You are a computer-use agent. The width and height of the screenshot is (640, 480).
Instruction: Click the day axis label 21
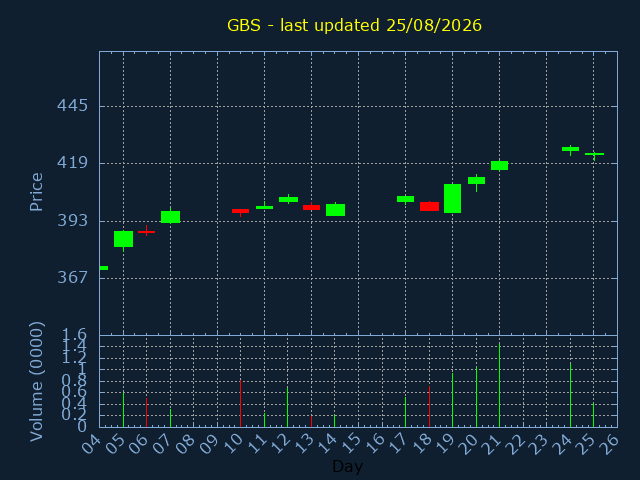point(491,444)
